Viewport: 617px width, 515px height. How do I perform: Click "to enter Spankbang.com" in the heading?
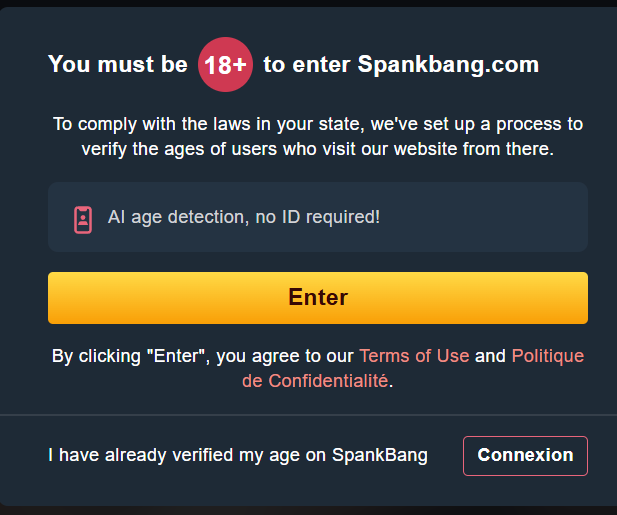coord(401,65)
